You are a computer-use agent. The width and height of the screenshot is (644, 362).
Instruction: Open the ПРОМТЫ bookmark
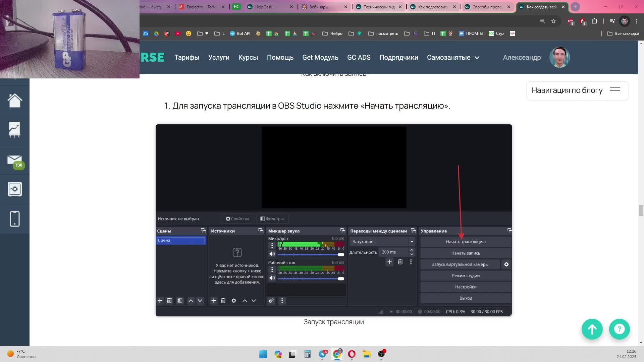pyautogui.click(x=471, y=34)
